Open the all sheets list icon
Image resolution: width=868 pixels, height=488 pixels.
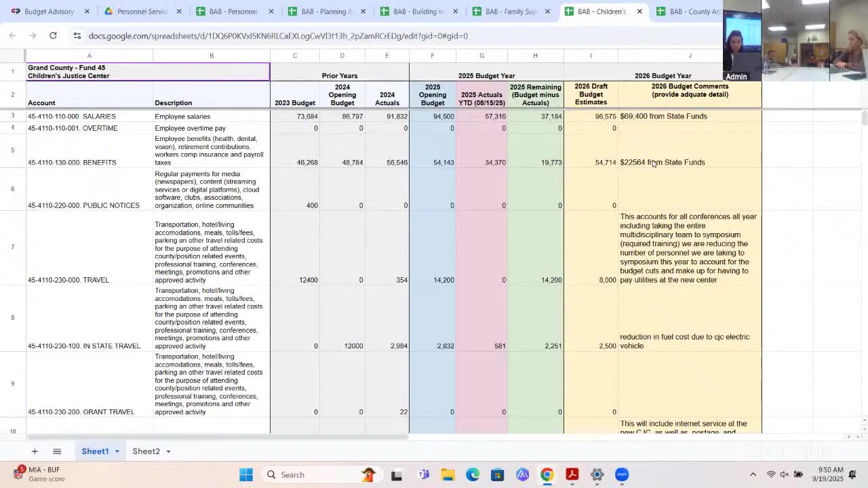click(57, 451)
